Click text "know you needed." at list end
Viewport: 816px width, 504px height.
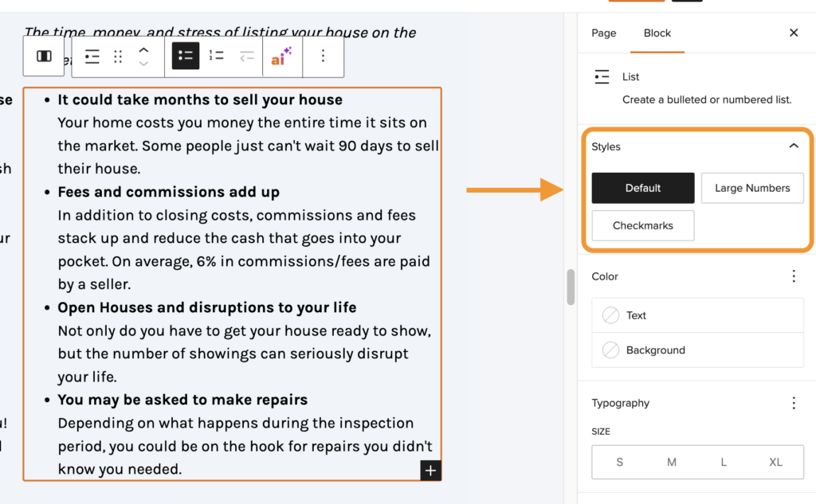click(120, 469)
